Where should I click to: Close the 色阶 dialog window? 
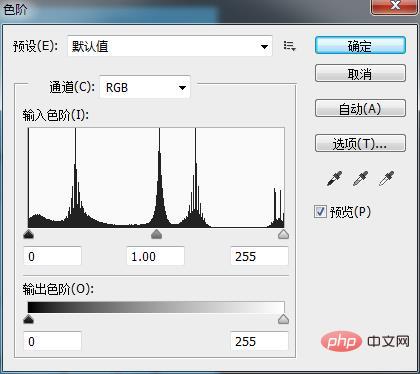pos(395,6)
